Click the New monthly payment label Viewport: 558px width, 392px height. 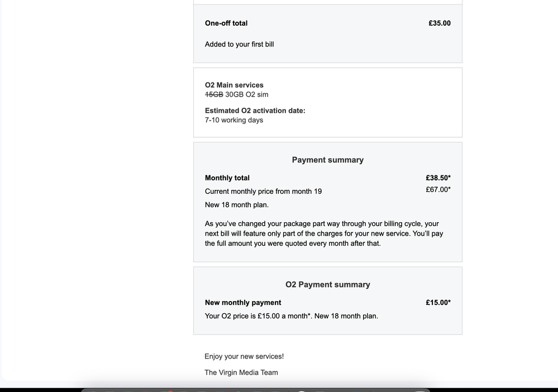pyautogui.click(x=243, y=303)
